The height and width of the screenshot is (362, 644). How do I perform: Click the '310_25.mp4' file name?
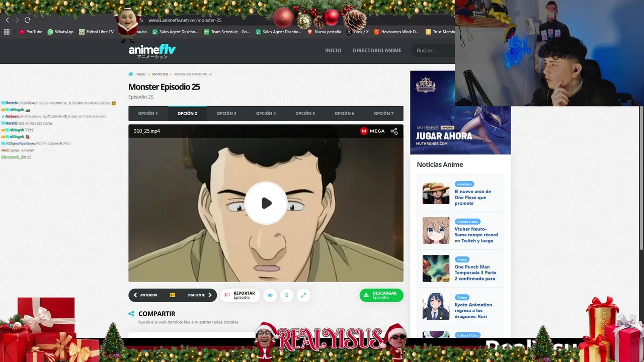(x=146, y=131)
